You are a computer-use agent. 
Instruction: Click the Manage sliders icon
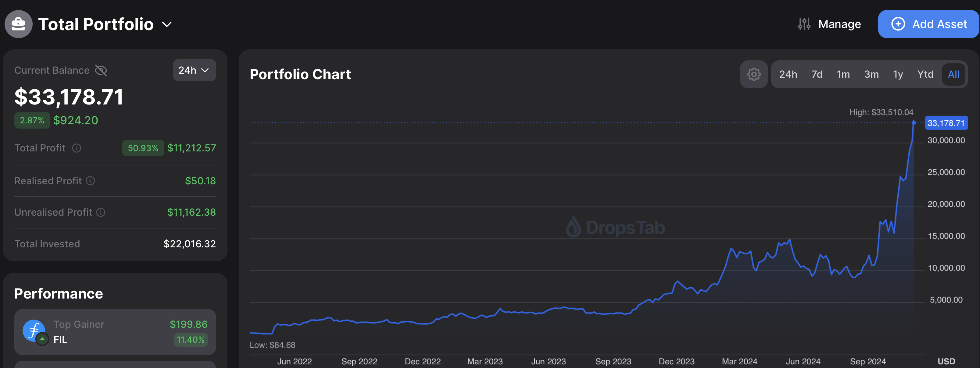804,24
